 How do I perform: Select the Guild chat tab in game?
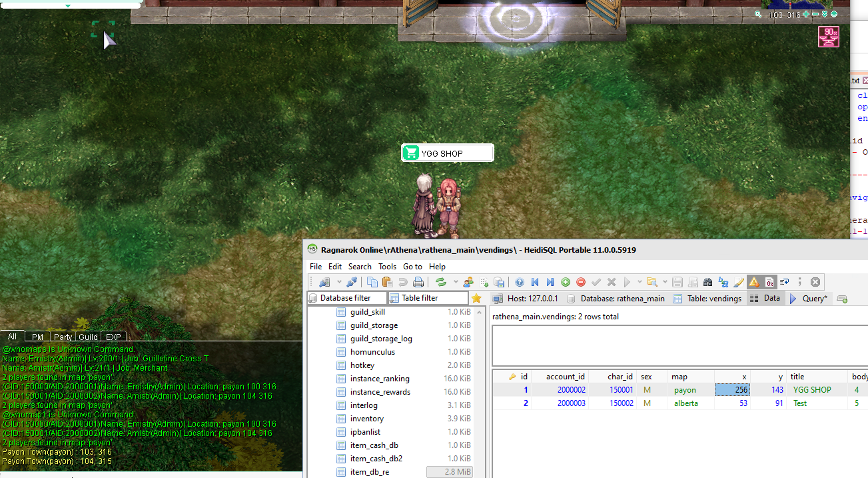(x=88, y=337)
